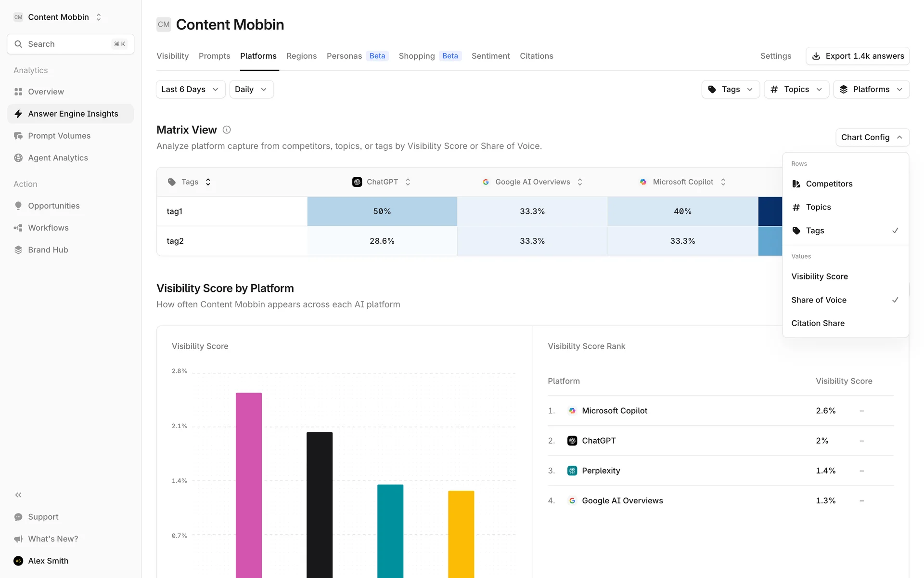The image size is (924, 578).
Task: Collapse sidebar with double chevron icon
Action: 18,495
